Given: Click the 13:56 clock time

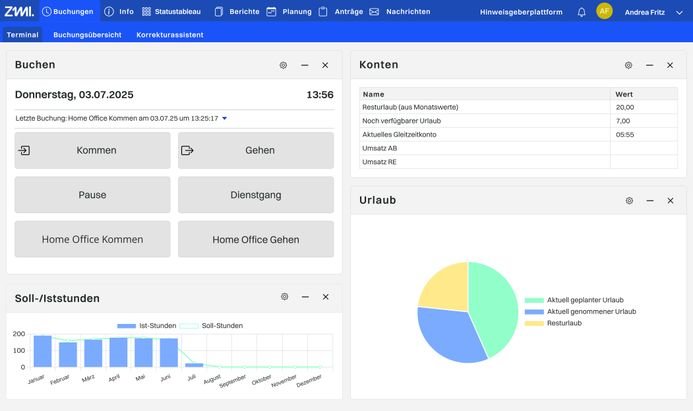Looking at the screenshot, I should tap(320, 95).
